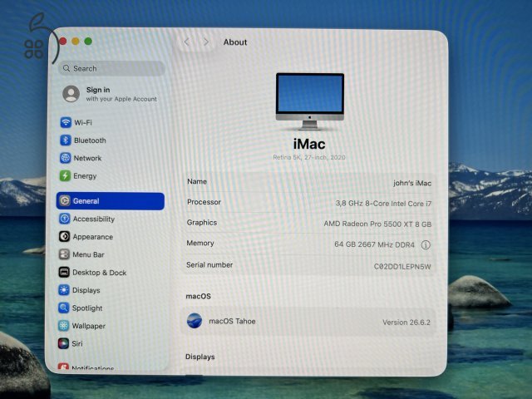The height and width of the screenshot is (399, 532).
Task: Select the Network globe icon
Action: click(65, 158)
